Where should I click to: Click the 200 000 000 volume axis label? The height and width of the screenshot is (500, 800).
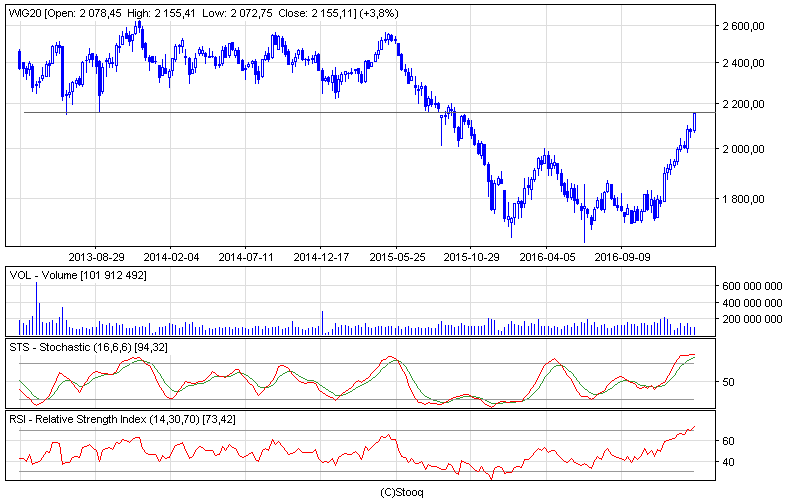[x=752, y=319]
